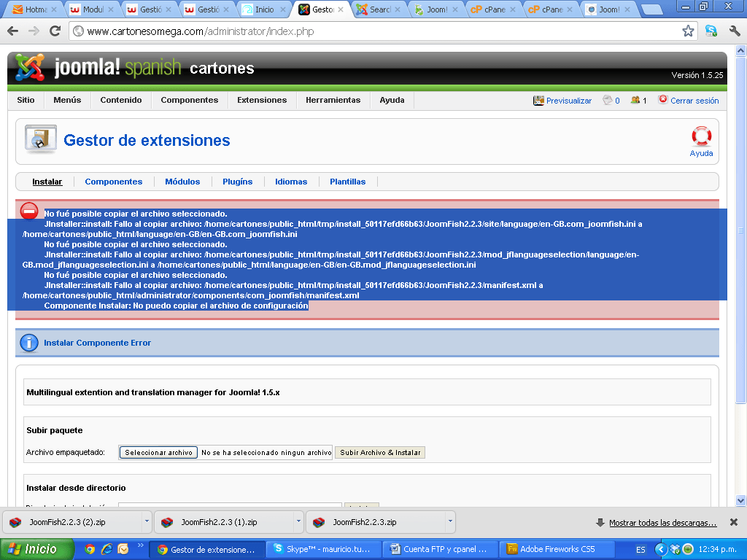This screenshot has height=560, width=747.
Task: Open Skype window from taskbar
Action: coord(324,549)
